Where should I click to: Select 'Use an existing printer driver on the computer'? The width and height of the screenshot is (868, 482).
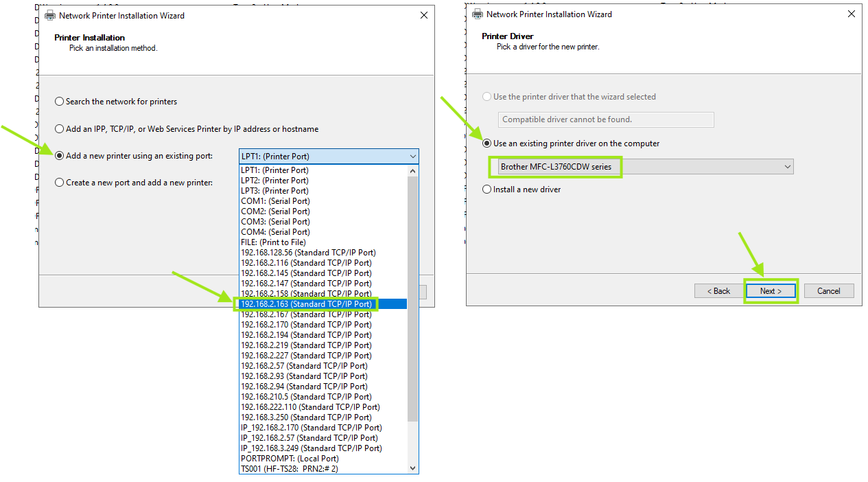(487, 144)
